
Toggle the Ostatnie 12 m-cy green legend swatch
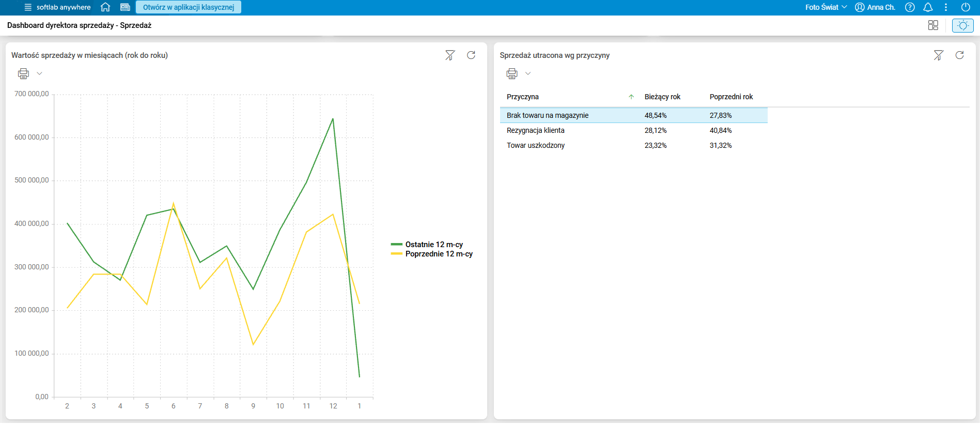point(397,245)
